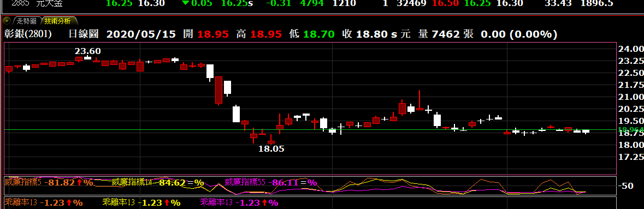The image size is (644, 209).
Task: Click the -50 indicator axis label
Action: 625,186
